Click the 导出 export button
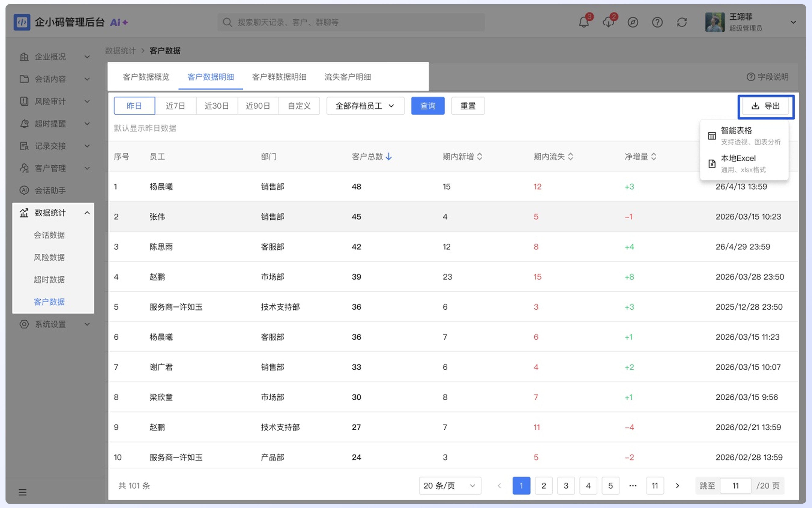The width and height of the screenshot is (812, 508). pos(766,106)
